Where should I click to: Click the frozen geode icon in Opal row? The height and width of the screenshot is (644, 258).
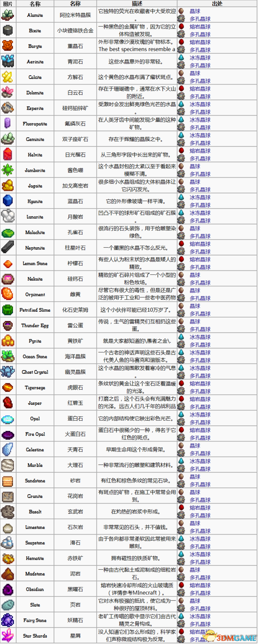tap(181, 415)
